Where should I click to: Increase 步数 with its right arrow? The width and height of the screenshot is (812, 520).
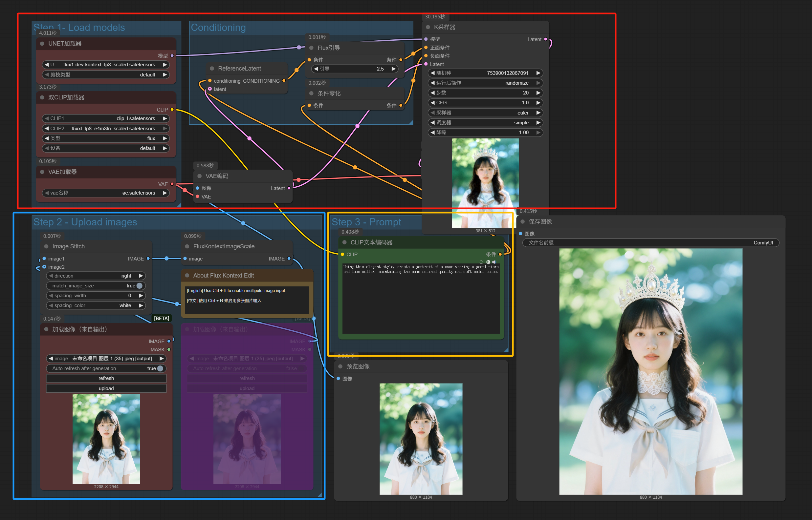538,93
